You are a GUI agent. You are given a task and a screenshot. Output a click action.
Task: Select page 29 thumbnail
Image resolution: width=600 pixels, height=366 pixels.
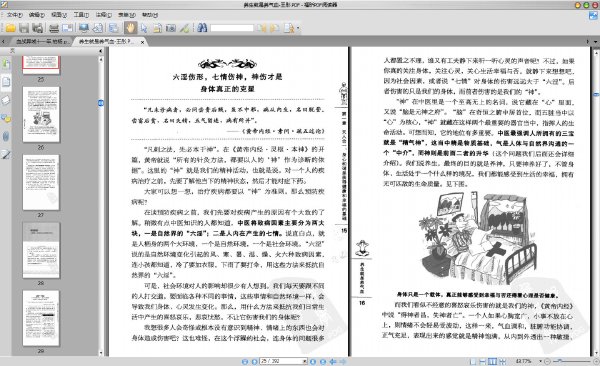41,318
